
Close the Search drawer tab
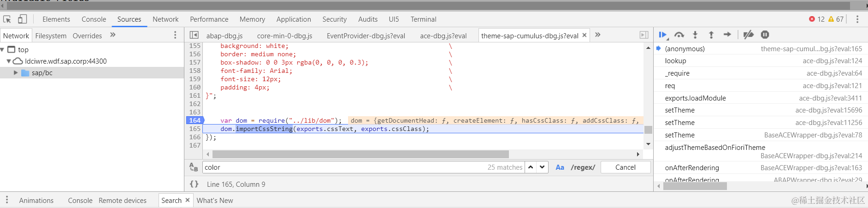[188, 200]
